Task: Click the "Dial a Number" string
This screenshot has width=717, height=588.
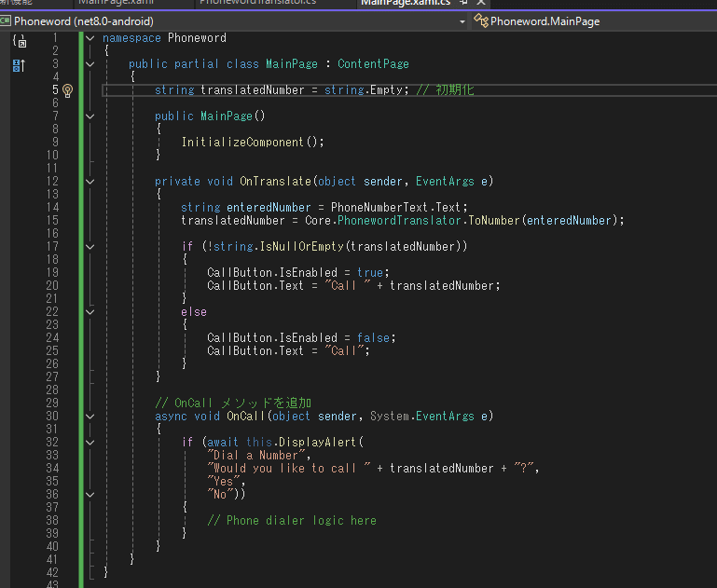Action: pos(256,456)
